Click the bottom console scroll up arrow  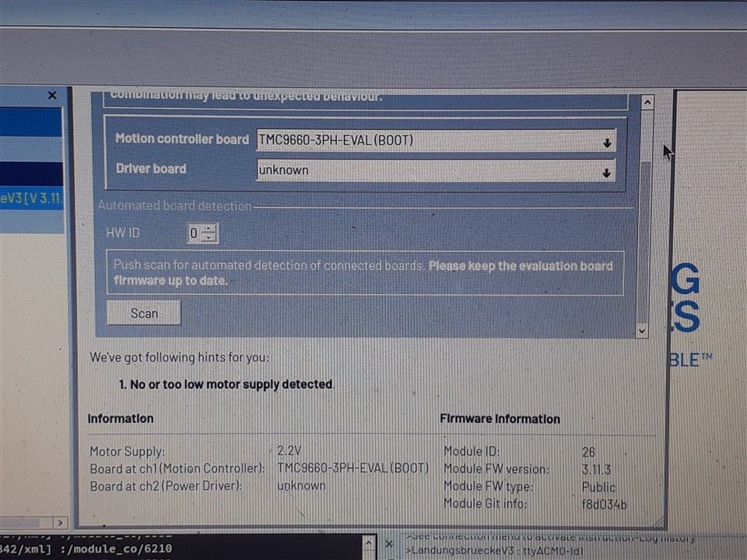tap(369, 543)
